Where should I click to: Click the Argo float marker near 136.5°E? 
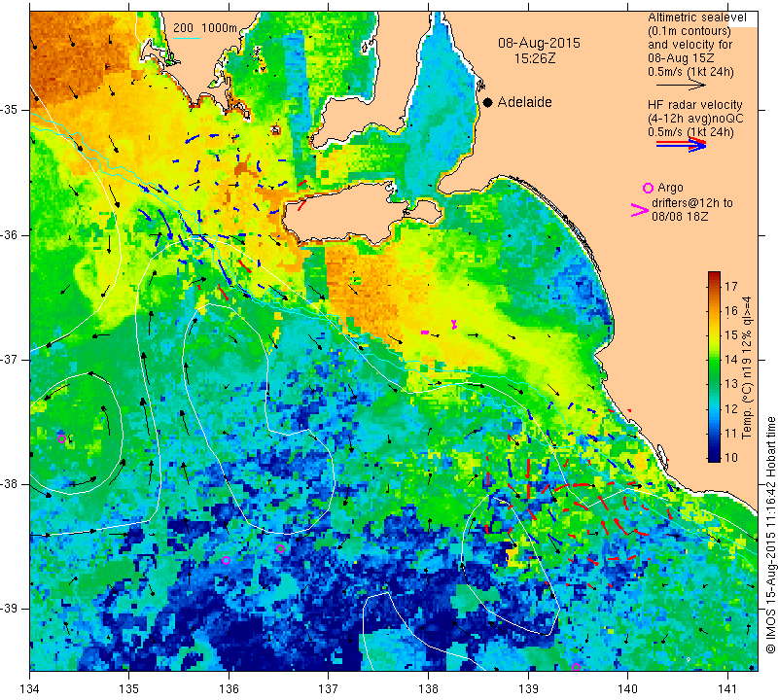pyautogui.click(x=280, y=548)
